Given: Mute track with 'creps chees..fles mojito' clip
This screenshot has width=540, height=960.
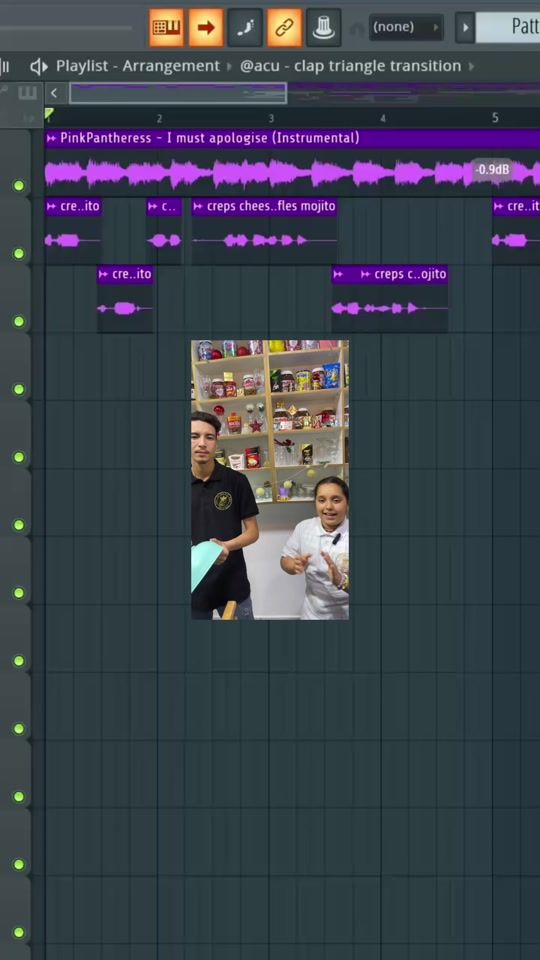Looking at the screenshot, I should (19, 253).
